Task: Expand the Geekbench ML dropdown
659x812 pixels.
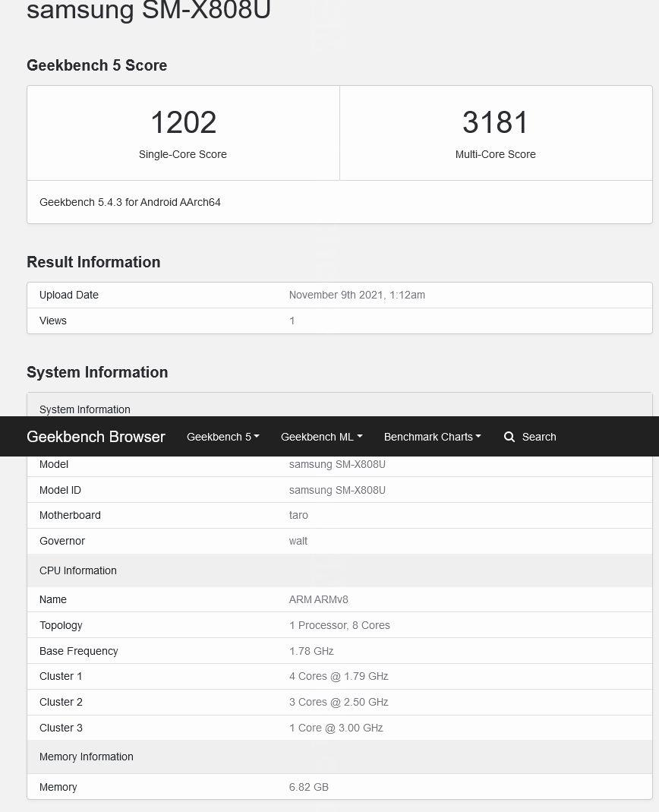Action: point(321,437)
